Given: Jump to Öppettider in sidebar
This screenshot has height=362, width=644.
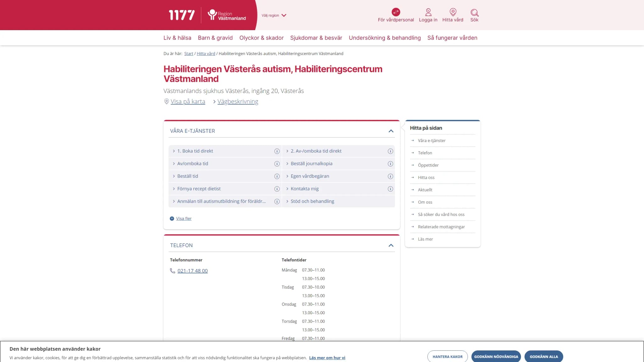Looking at the screenshot, I should (x=428, y=165).
